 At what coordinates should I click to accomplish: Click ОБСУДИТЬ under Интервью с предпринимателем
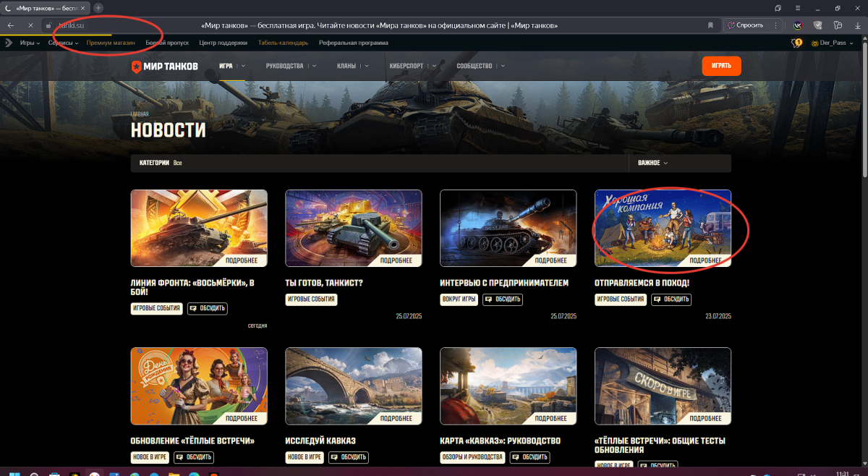pyautogui.click(x=502, y=299)
